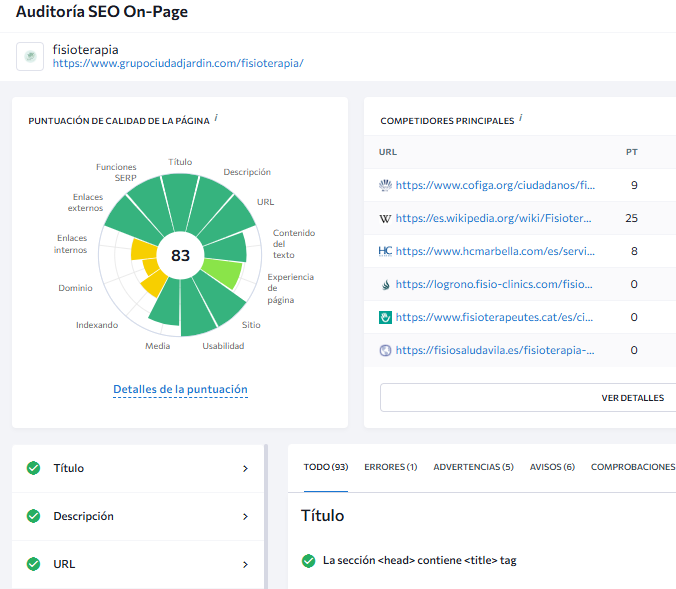Click the Sitio chart label
The height and width of the screenshot is (589, 676).
tap(251, 325)
